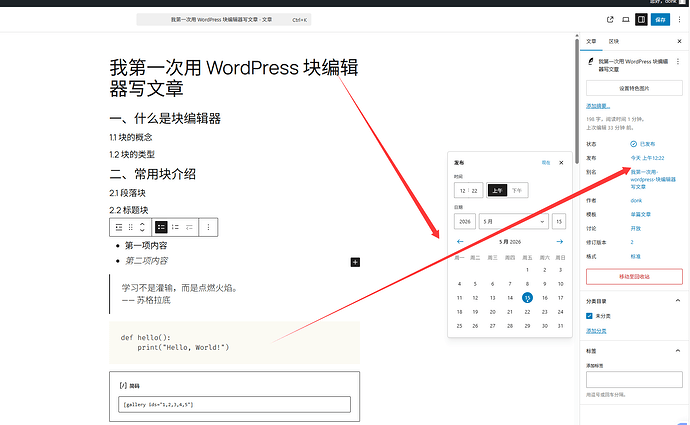Click the outdent list item button
Image resolution: width=690 pixels, height=425 pixels.
click(x=189, y=227)
